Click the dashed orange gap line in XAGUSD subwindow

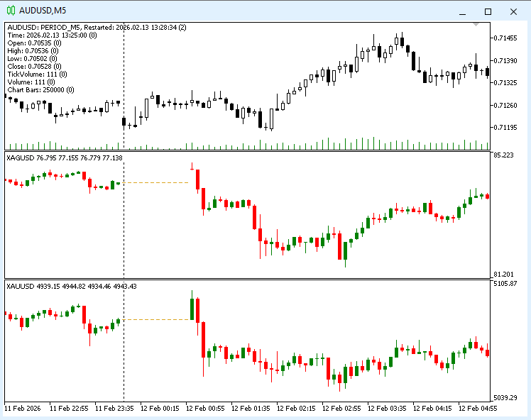[155, 183]
